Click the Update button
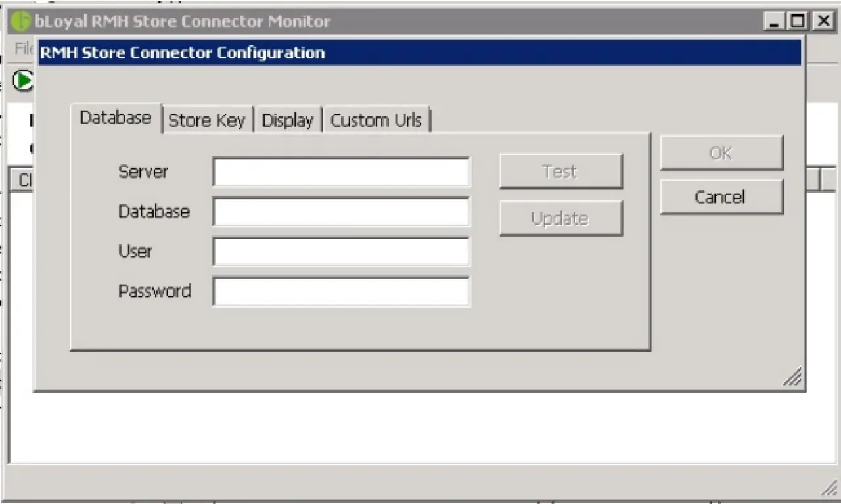This screenshot has width=841, height=504. 560,218
